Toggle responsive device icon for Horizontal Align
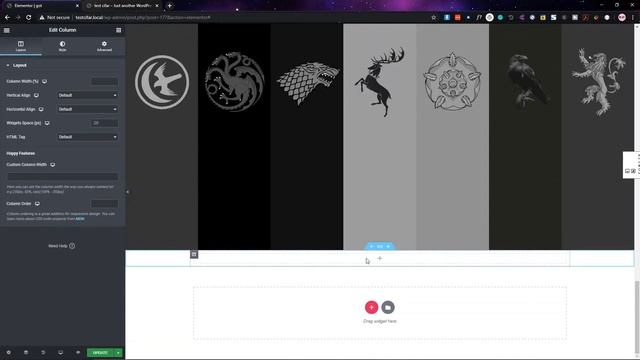Image resolution: width=640 pixels, height=360 pixels. coord(41,109)
